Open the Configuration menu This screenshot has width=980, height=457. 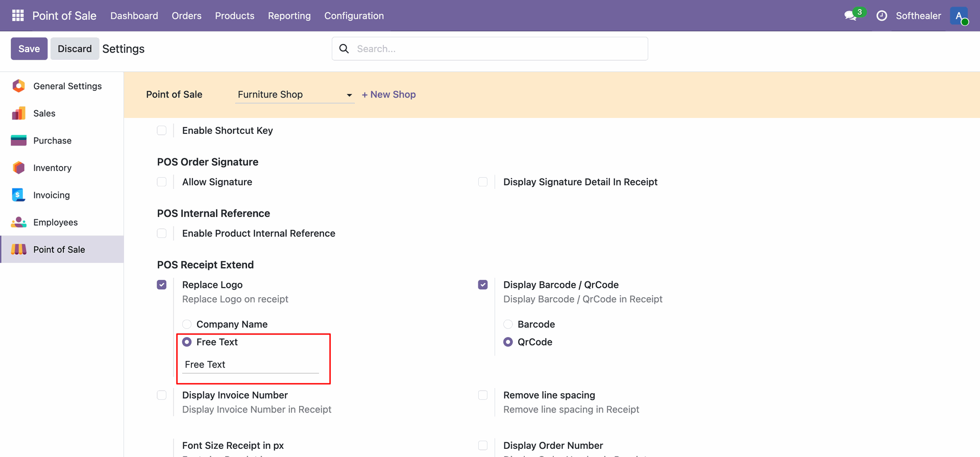coord(354,16)
